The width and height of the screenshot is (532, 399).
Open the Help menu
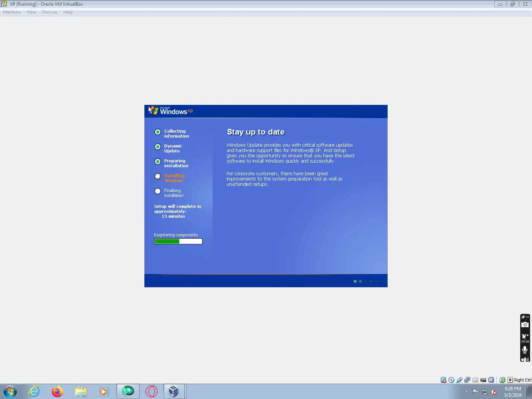(68, 12)
